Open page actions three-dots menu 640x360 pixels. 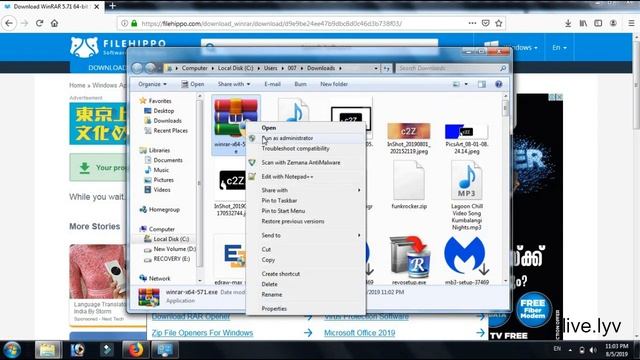(472, 23)
